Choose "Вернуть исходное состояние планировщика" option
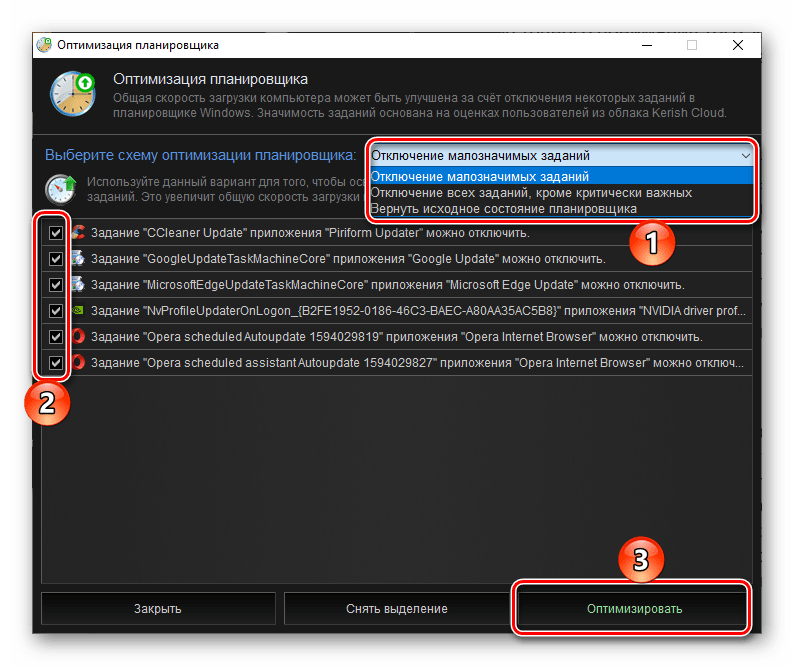The height and width of the screenshot is (666, 794). coord(562,209)
